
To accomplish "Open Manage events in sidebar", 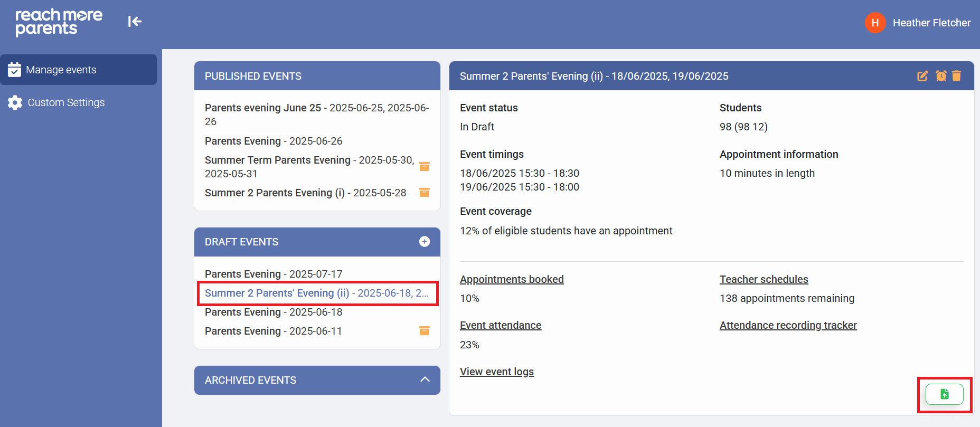I will click(x=61, y=70).
